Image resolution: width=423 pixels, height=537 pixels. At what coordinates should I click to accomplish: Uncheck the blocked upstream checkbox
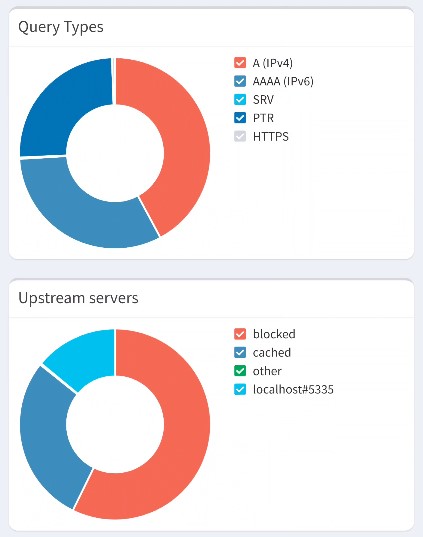tap(240, 334)
